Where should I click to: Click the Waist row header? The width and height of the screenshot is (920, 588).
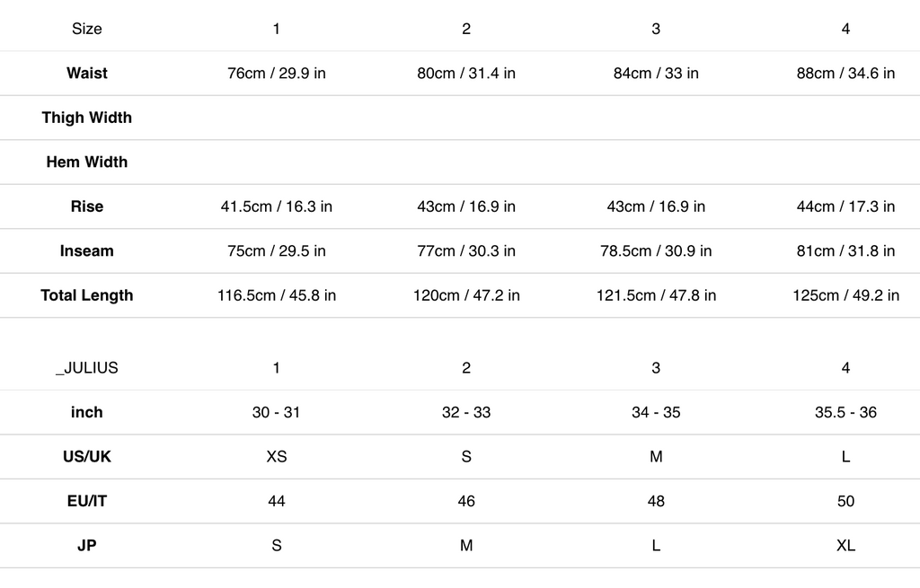tap(87, 74)
